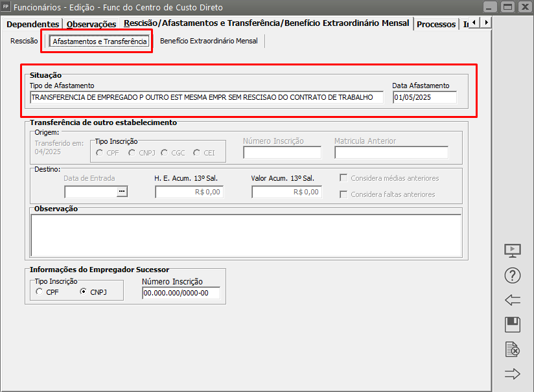This screenshot has width=534, height=392.
Task: Select the CPF radio under Empregador Sucessor
Action: 40,292
